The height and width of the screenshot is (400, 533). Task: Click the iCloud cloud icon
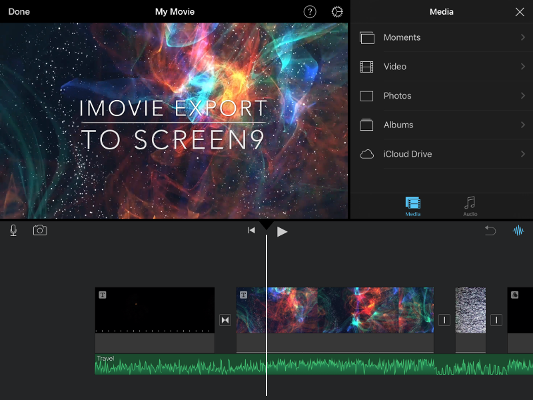tap(367, 154)
